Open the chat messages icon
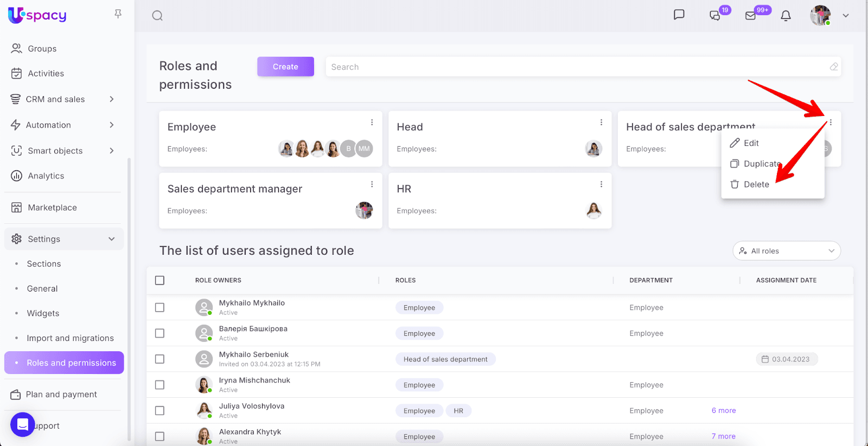The height and width of the screenshot is (446, 868). click(679, 15)
